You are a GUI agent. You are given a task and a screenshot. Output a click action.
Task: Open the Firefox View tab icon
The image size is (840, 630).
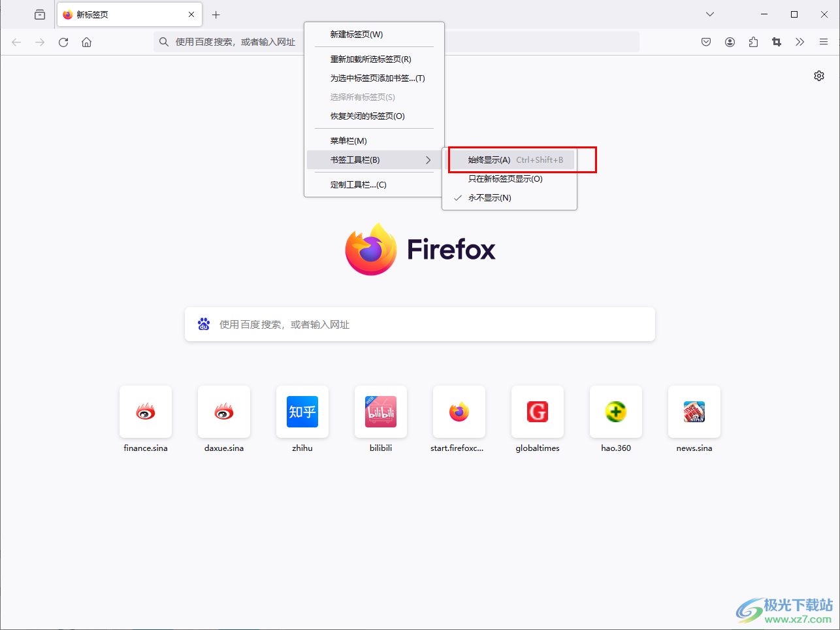point(40,14)
